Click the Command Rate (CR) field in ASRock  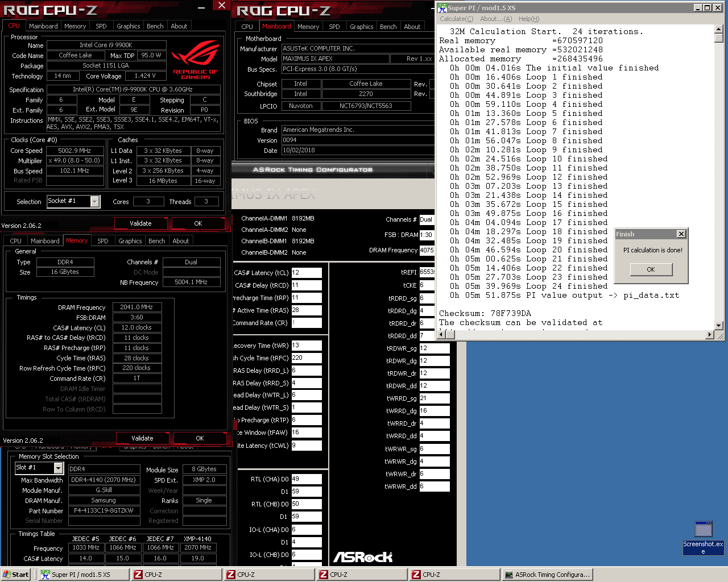(x=307, y=323)
